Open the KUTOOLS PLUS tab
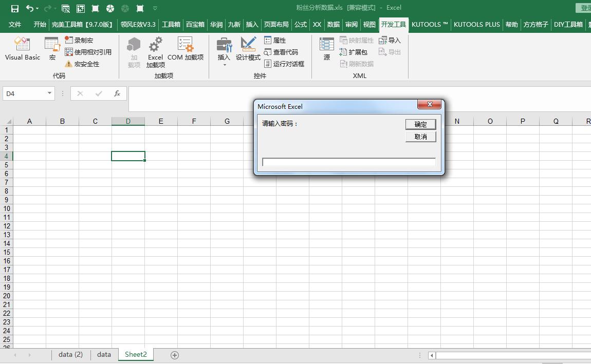591x364 pixels. coord(476,25)
